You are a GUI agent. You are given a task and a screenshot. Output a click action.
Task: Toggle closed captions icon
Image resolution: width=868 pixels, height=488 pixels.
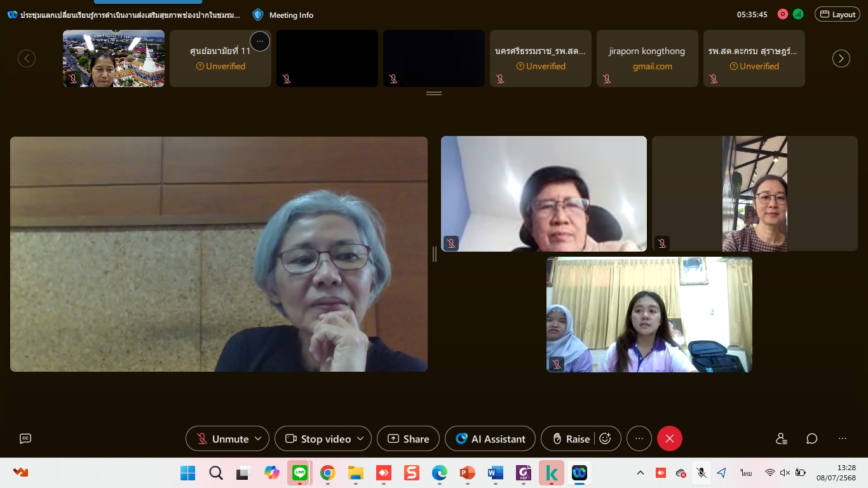(25, 438)
